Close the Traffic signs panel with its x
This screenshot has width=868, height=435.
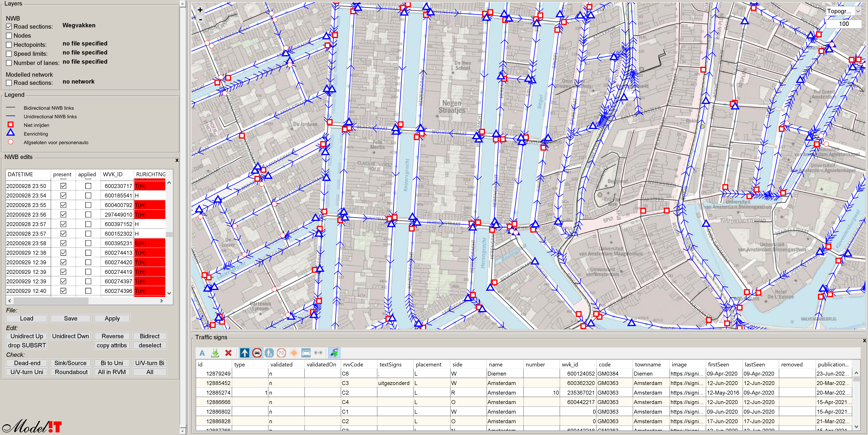[864, 341]
